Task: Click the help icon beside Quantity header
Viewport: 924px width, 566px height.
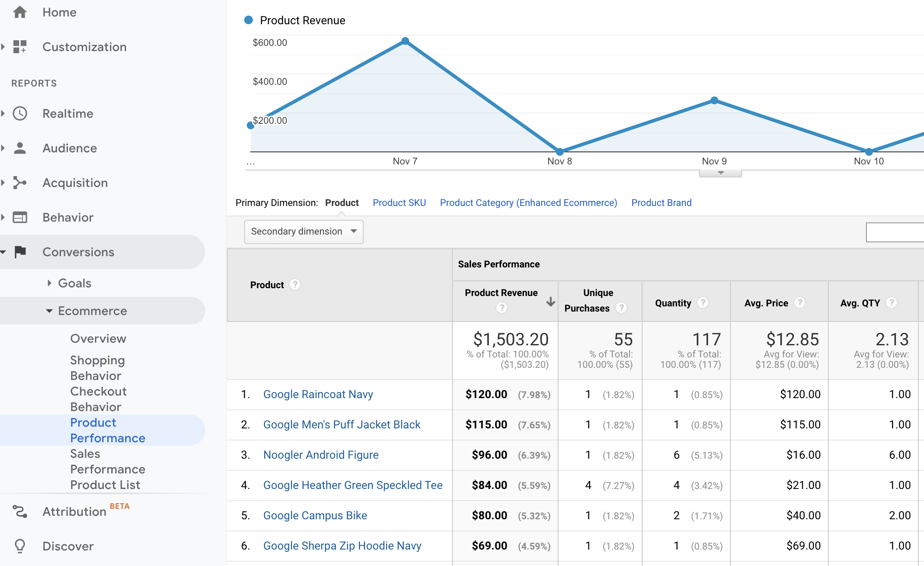Action: [703, 302]
